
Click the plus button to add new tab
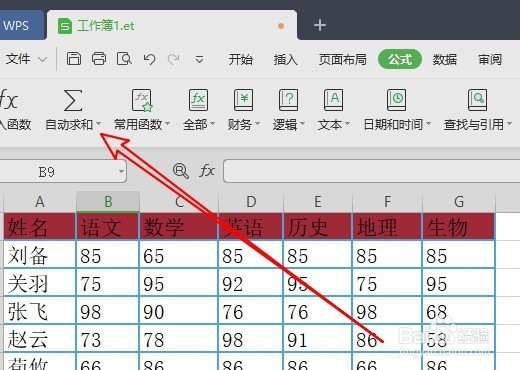point(320,25)
